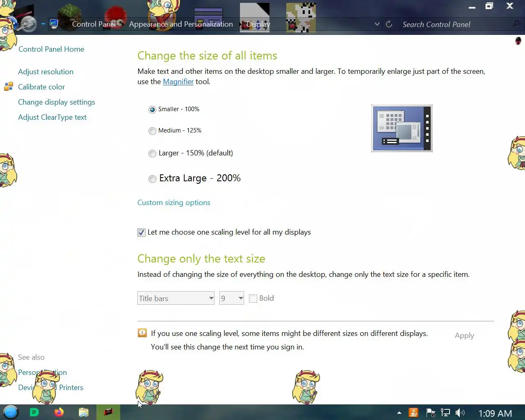Click the 1:09 AM clock
This screenshot has height=420, width=525.
pos(495,413)
